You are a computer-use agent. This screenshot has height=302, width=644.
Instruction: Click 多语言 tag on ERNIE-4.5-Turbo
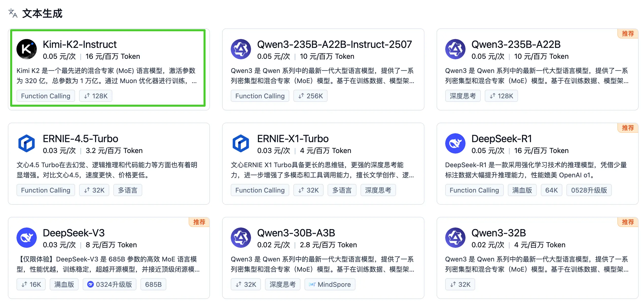128,190
